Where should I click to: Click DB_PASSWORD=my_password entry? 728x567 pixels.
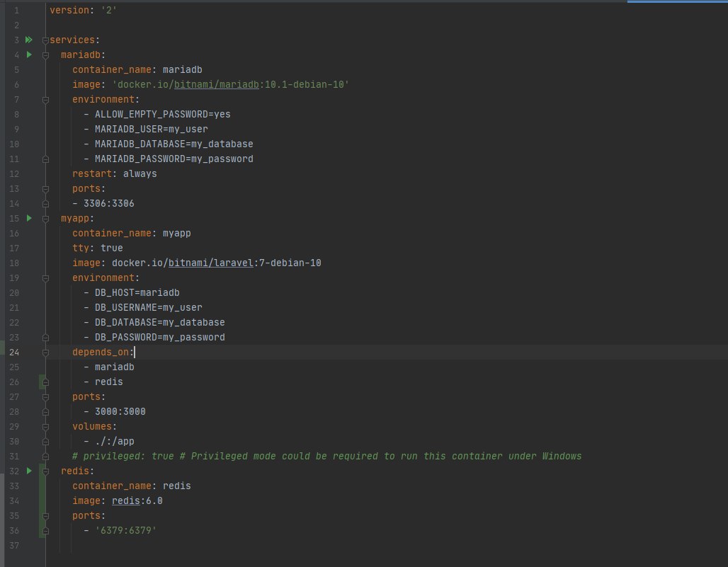tap(160, 337)
